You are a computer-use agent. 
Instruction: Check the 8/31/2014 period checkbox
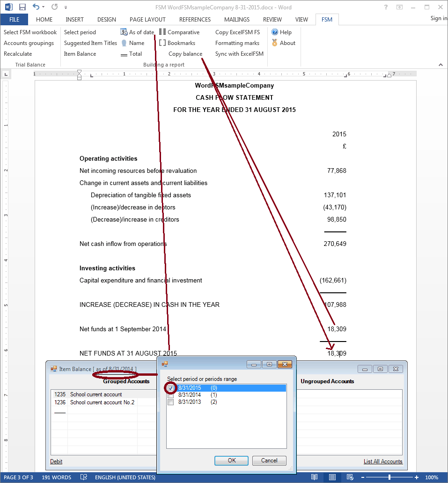point(171,395)
